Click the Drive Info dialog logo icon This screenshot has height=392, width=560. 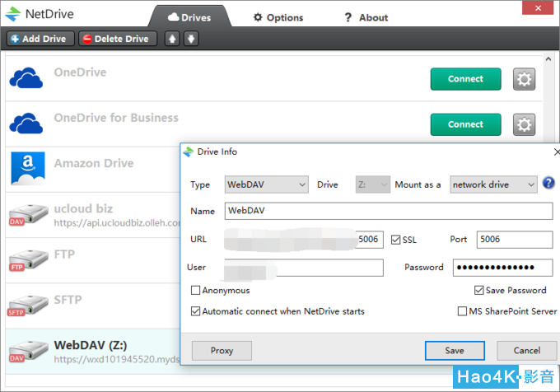pyautogui.click(x=189, y=152)
